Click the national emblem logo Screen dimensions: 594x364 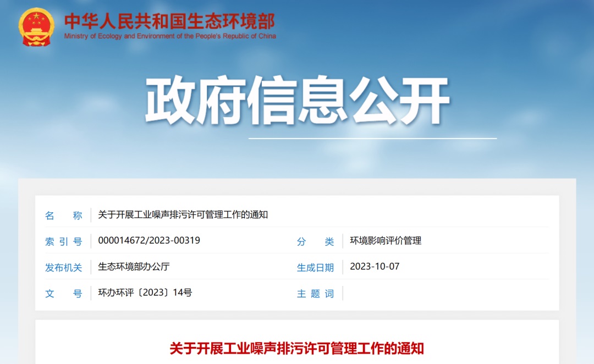point(36,26)
